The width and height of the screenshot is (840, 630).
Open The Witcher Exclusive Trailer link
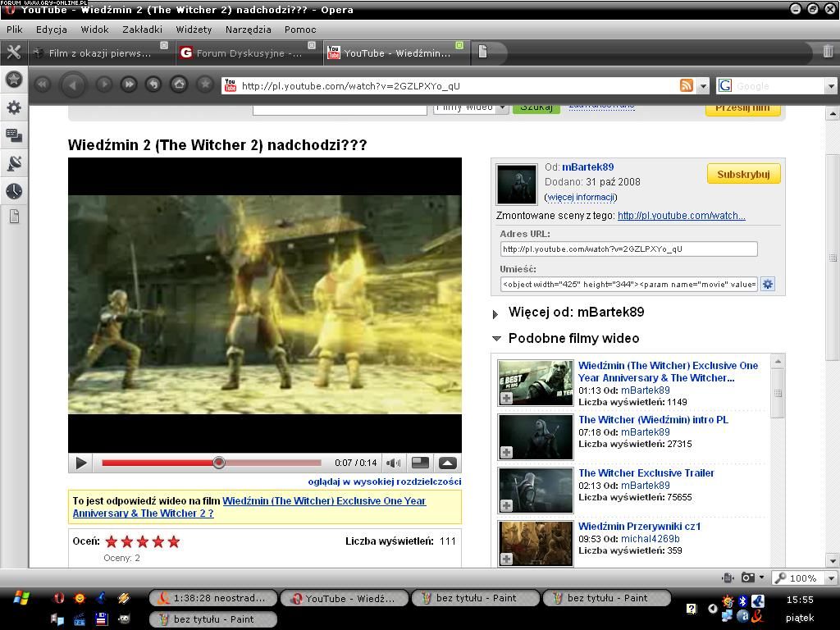[x=646, y=473]
